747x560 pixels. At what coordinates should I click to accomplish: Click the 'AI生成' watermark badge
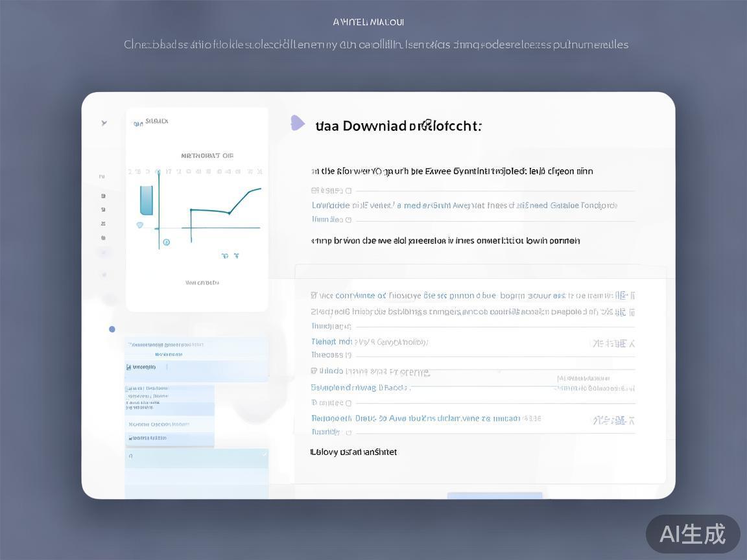(x=693, y=534)
